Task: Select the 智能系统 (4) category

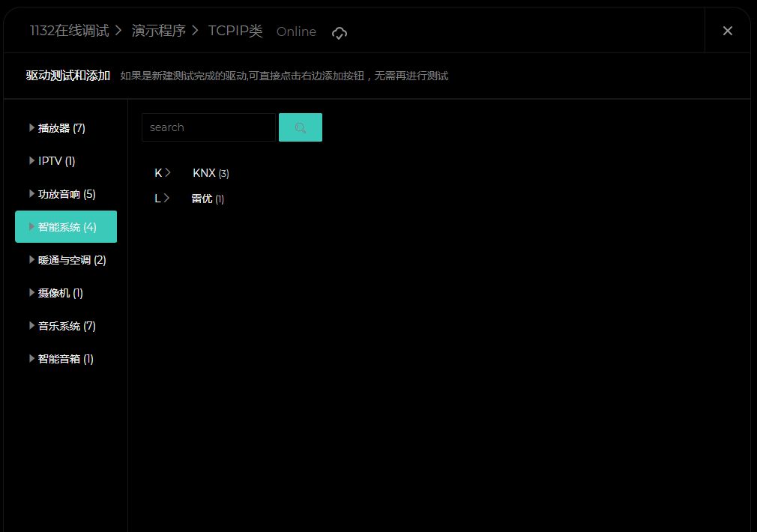Action: [66, 226]
